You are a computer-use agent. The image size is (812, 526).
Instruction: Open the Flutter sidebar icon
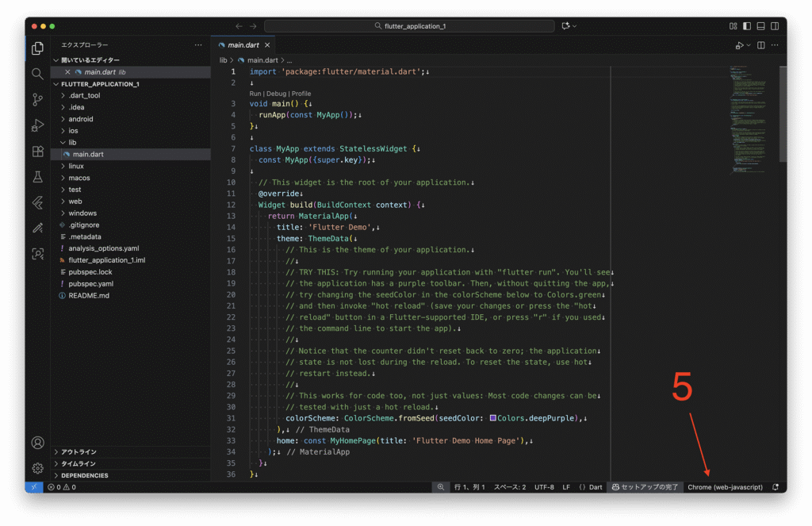(x=37, y=202)
